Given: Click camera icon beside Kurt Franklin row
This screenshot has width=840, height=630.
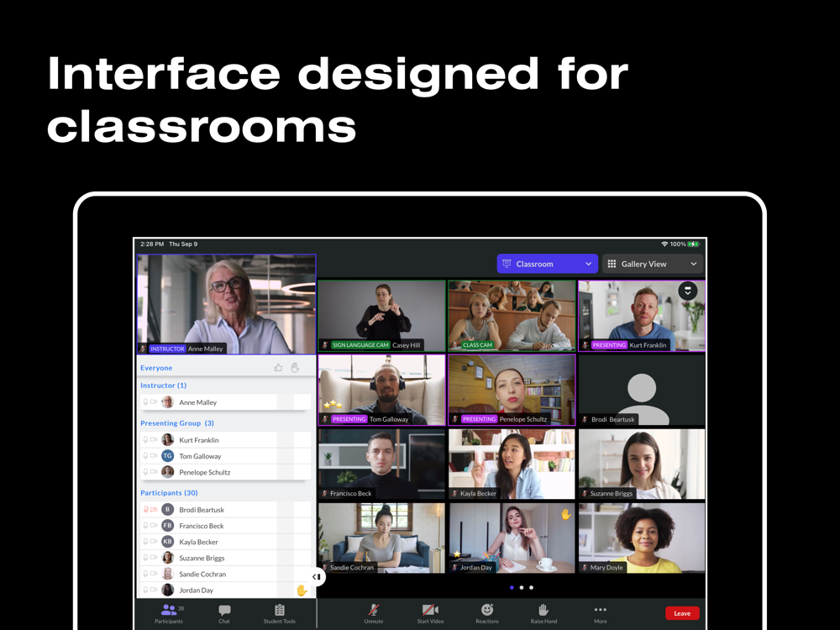Looking at the screenshot, I should coord(154,439).
